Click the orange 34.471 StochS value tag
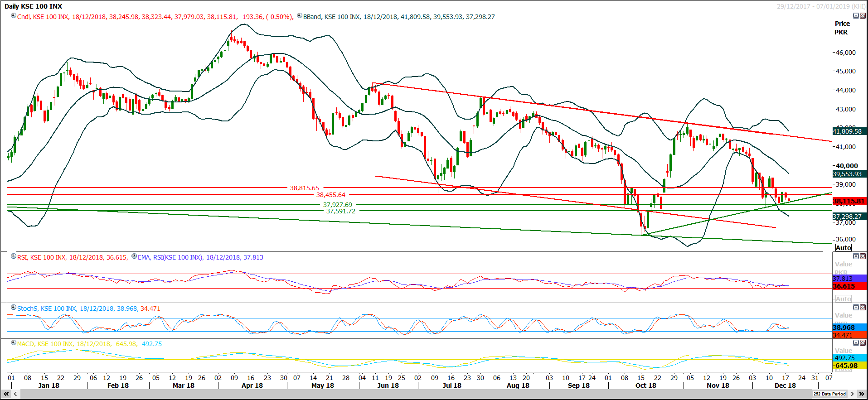Viewport: 868px width, 400px height. point(849,335)
